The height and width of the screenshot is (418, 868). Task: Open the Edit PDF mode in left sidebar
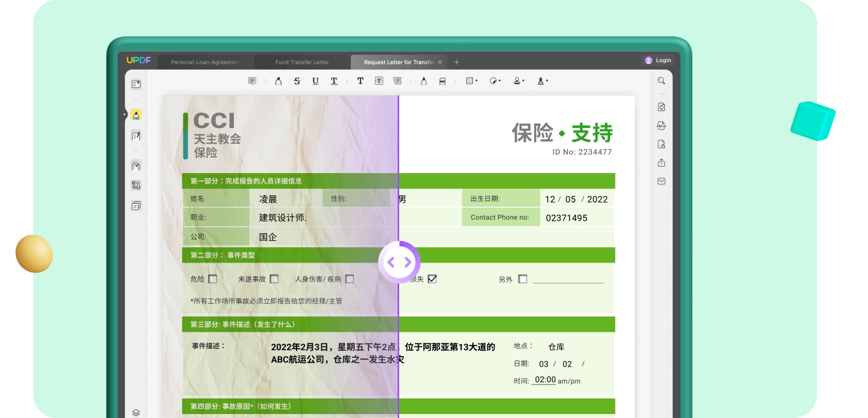[136, 136]
